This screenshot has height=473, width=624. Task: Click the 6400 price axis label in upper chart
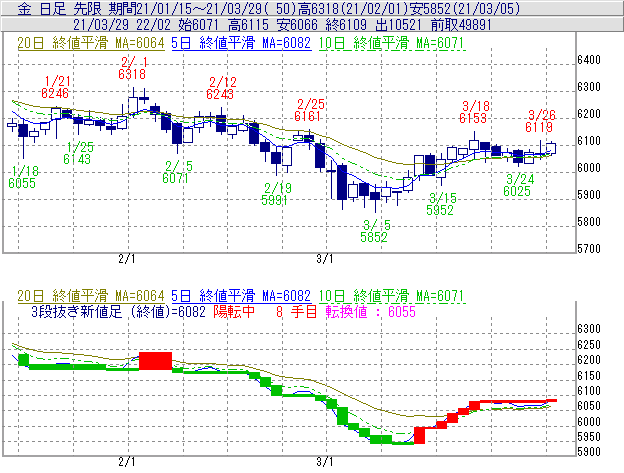589,60
